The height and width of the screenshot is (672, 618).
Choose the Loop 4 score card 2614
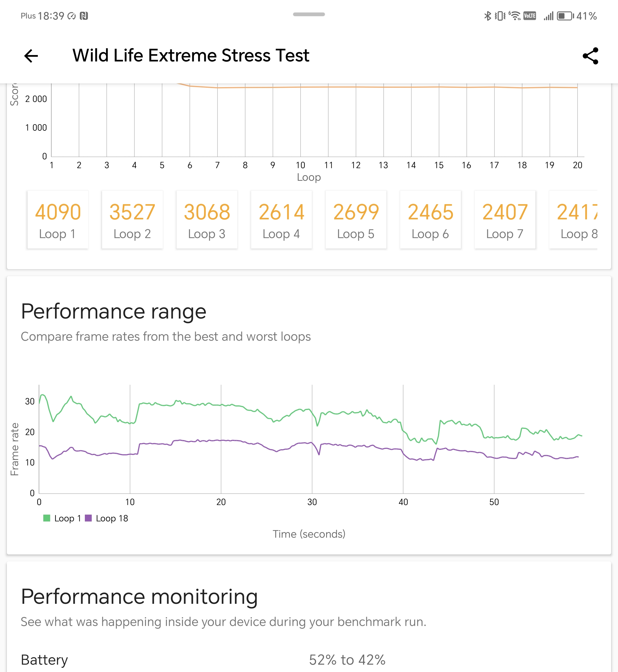coord(281,220)
